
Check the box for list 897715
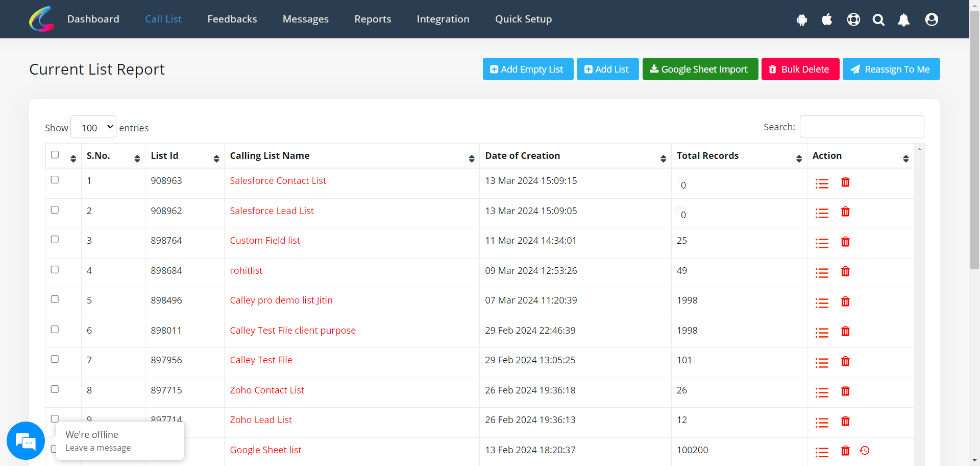pos(55,389)
